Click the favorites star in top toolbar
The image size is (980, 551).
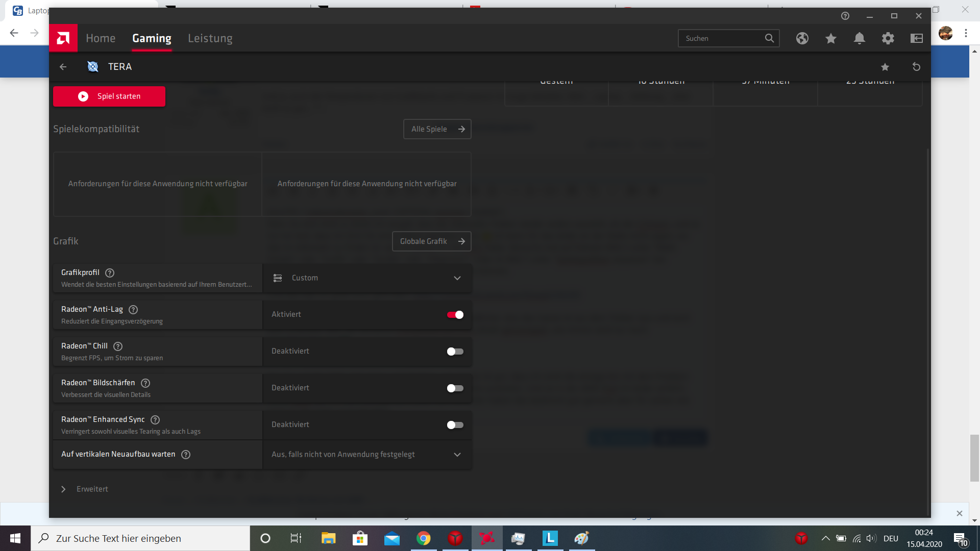(831, 38)
